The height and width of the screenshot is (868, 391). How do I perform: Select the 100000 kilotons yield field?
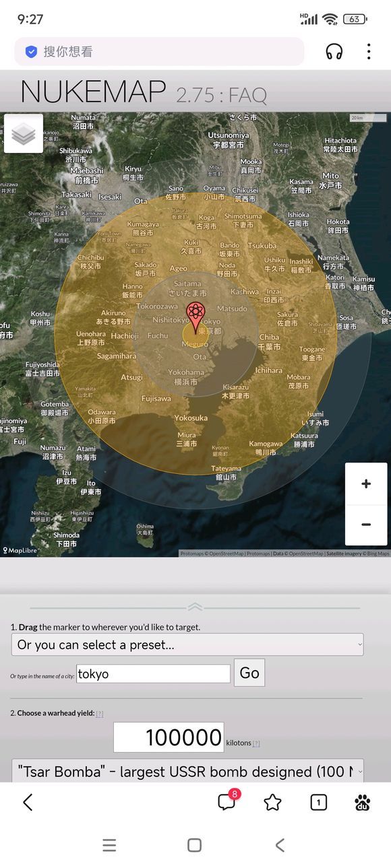(169, 737)
